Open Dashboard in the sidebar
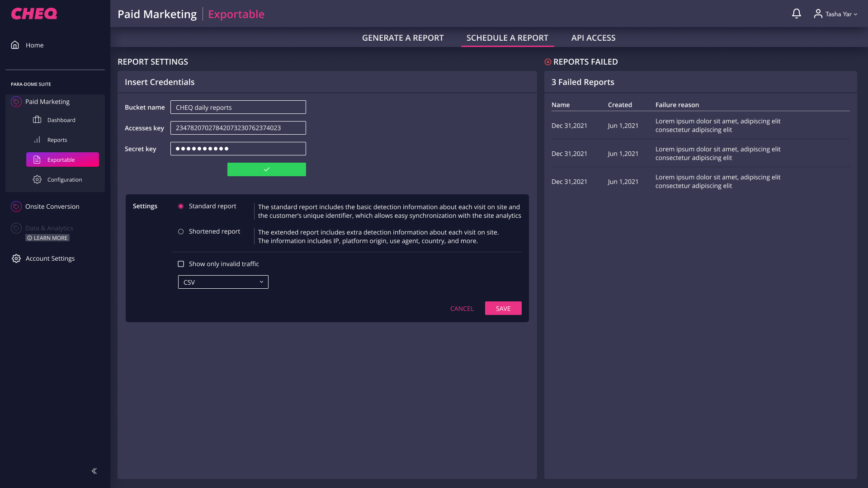Screen dimensions: 868x488 [62, 120]
